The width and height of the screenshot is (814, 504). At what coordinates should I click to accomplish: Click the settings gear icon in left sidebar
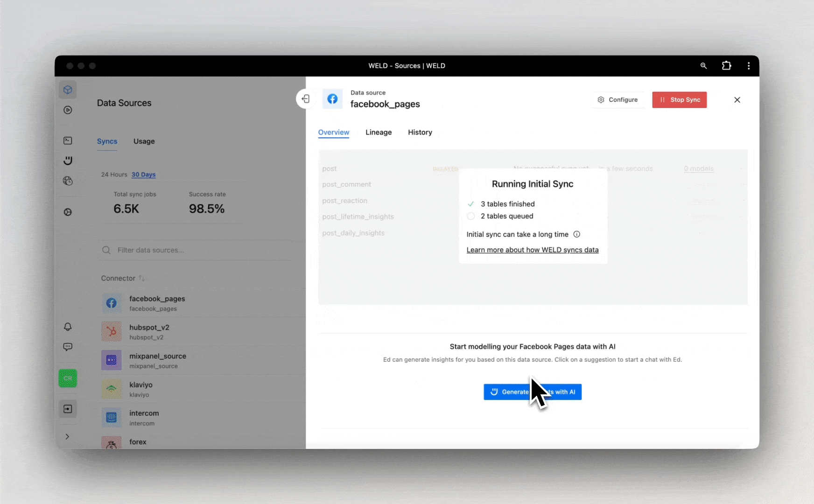(x=68, y=212)
